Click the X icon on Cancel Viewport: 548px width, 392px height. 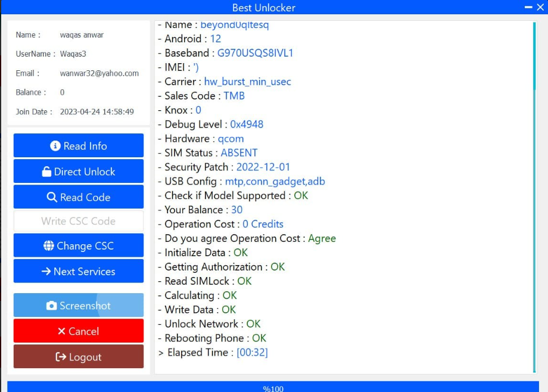coord(61,331)
